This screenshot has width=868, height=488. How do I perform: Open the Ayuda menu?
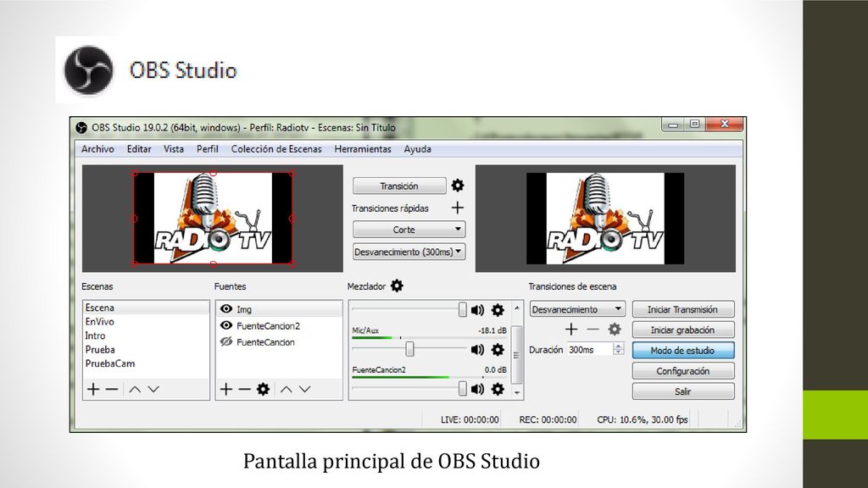[417, 149]
